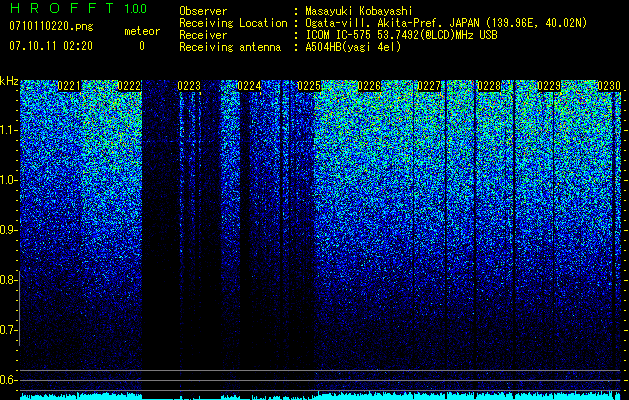Click the 0224 time marker
629x400 pixels.
click(x=249, y=86)
